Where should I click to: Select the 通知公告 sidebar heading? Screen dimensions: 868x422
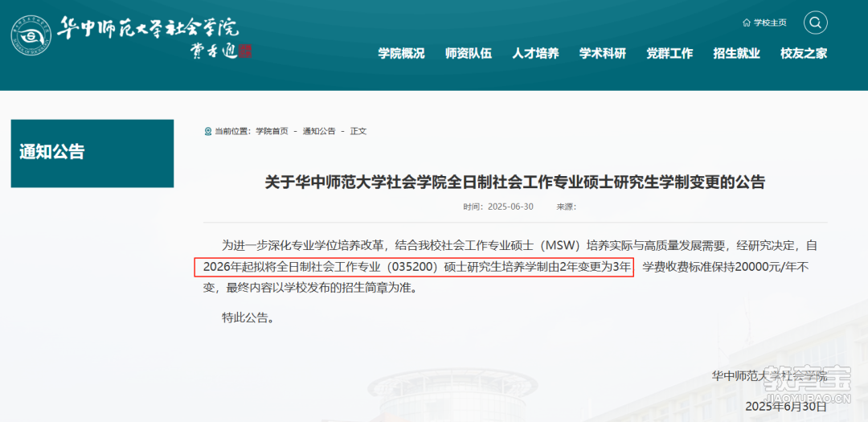pyautogui.click(x=52, y=152)
